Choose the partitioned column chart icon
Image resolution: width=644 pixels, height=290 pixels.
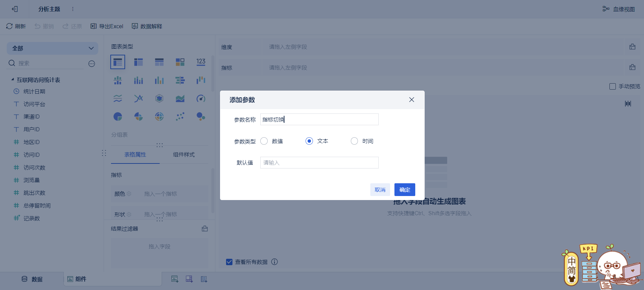point(118,80)
